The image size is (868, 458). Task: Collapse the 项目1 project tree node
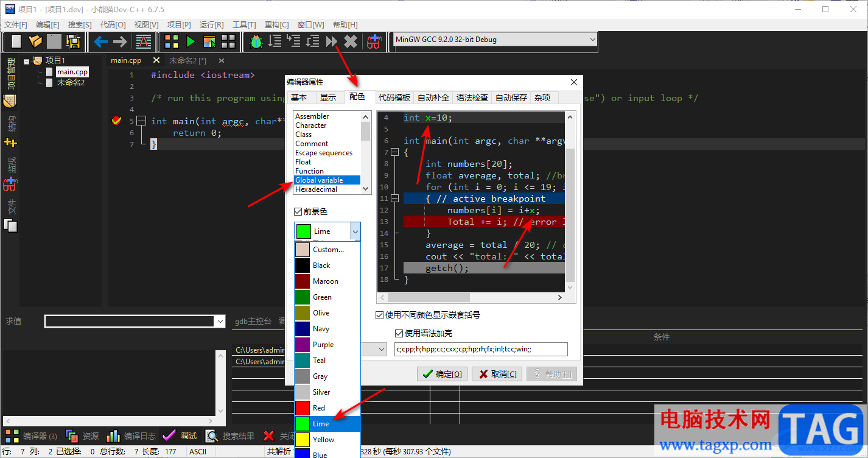27,60
